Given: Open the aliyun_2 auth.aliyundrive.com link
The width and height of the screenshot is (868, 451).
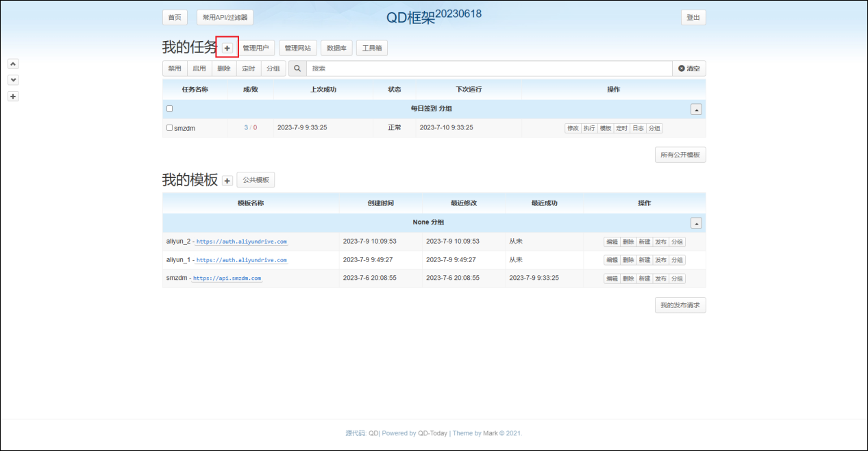Looking at the screenshot, I should pos(241,242).
